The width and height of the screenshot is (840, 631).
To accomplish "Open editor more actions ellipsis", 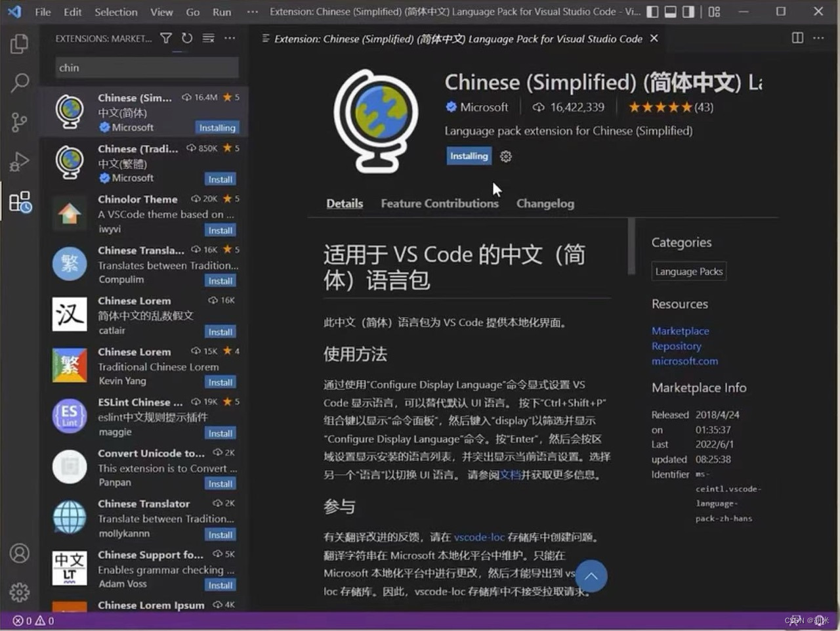I will tap(818, 38).
